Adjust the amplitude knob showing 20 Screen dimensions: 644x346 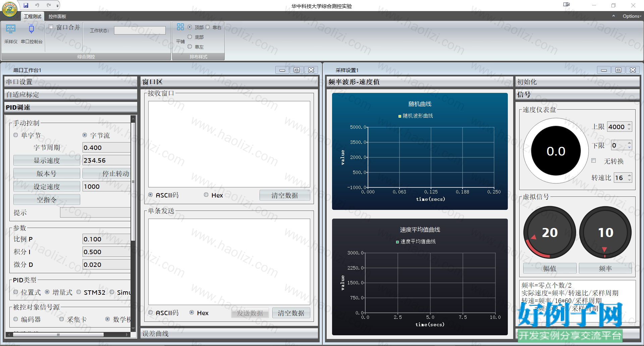point(550,232)
